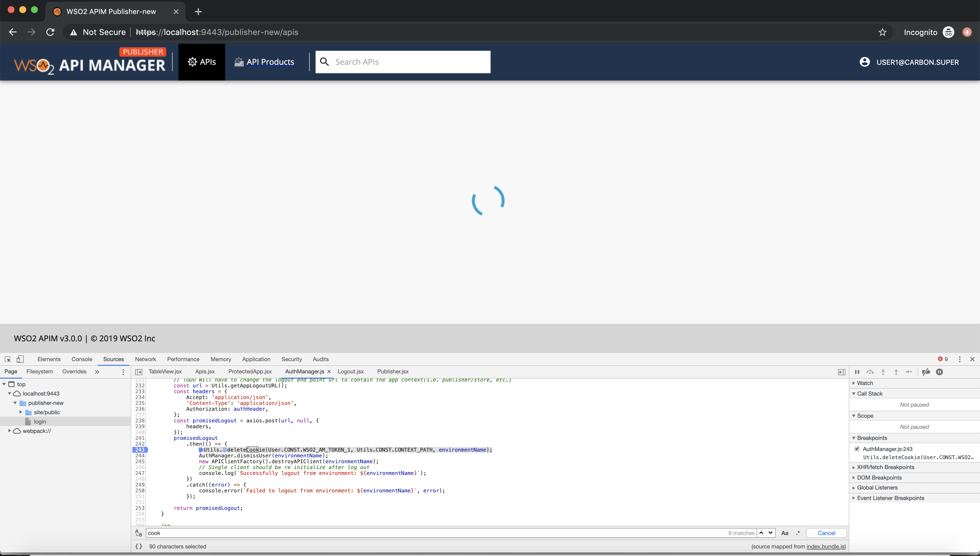This screenshot has height=556, width=980.
Task: Open the inspect element picker
Action: (8, 359)
